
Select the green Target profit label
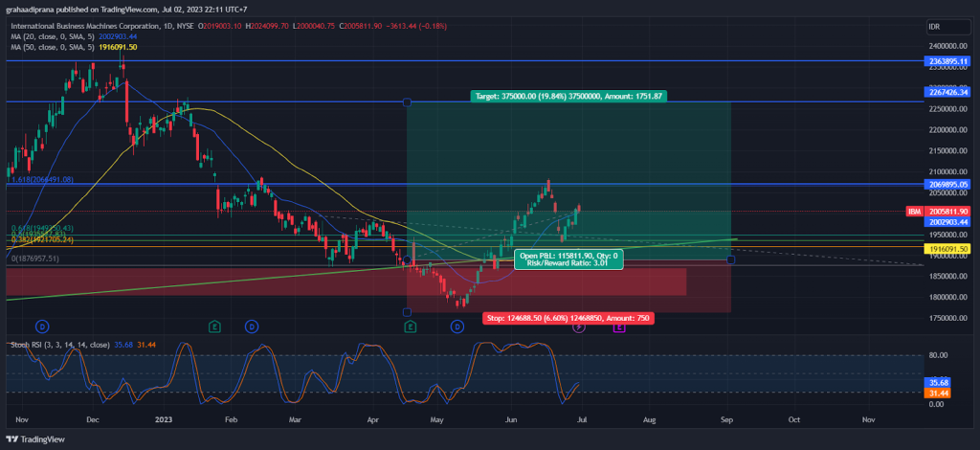pos(568,97)
